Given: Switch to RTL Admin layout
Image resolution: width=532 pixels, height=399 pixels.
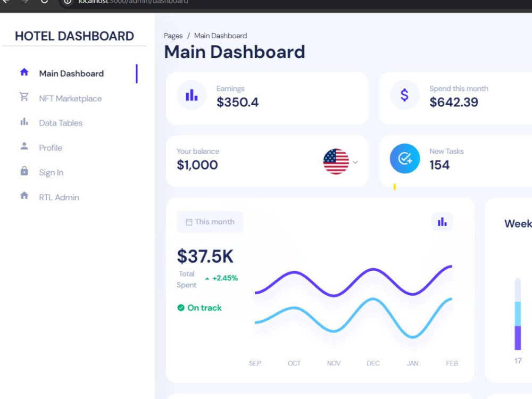Looking at the screenshot, I should coord(59,197).
